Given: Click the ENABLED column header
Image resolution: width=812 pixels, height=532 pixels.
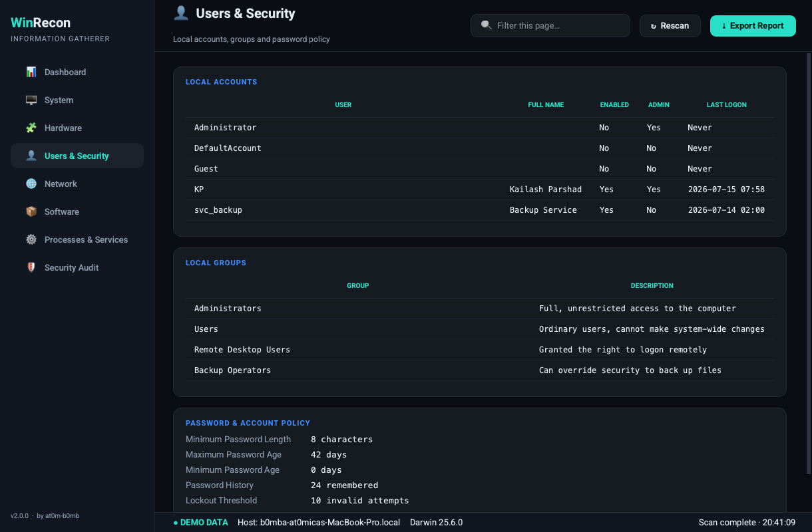Looking at the screenshot, I should pyautogui.click(x=614, y=105).
